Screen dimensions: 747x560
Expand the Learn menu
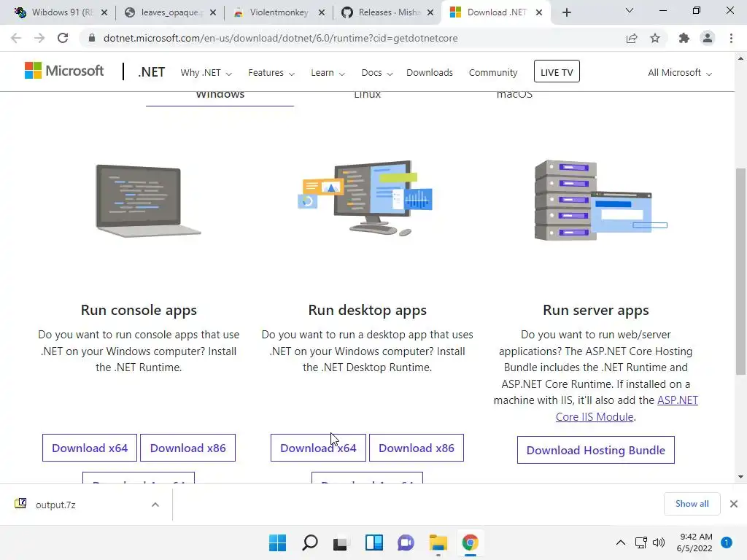[328, 73]
